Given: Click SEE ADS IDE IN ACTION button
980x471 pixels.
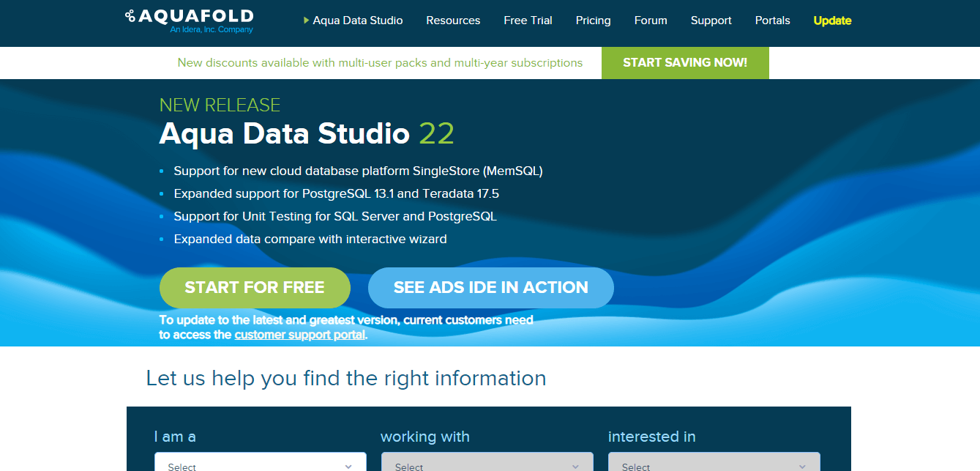Looking at the screenshot, I should pos(490,287).
